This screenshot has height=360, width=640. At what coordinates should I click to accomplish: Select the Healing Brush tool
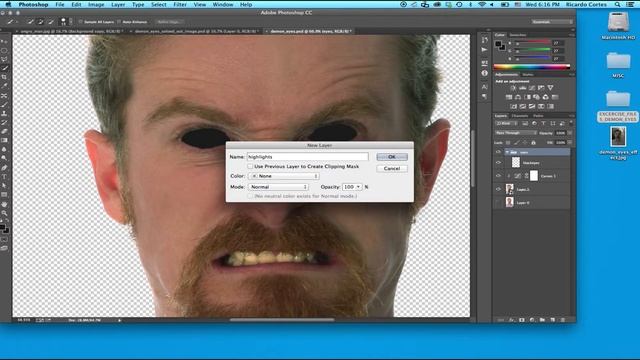(4, 96)
